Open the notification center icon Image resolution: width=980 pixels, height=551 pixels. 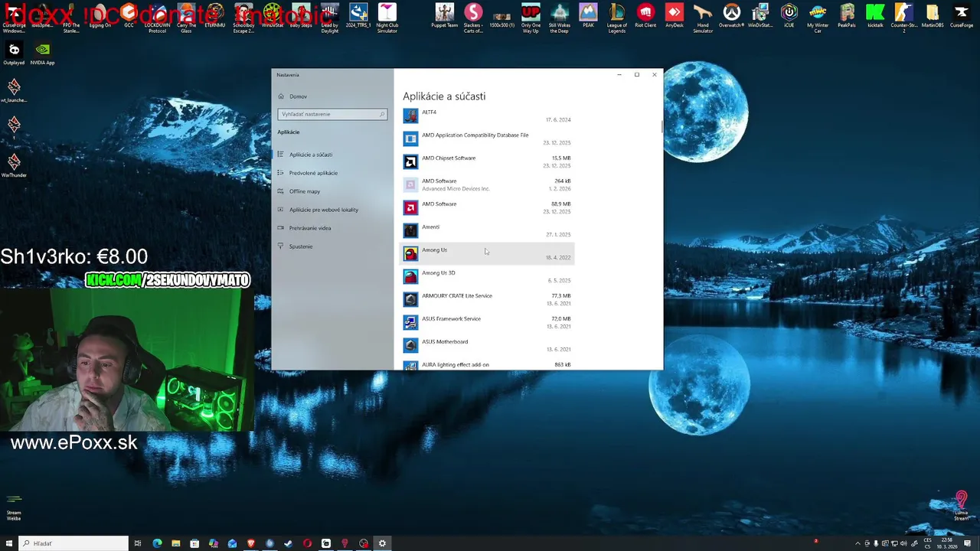[969, 543]
